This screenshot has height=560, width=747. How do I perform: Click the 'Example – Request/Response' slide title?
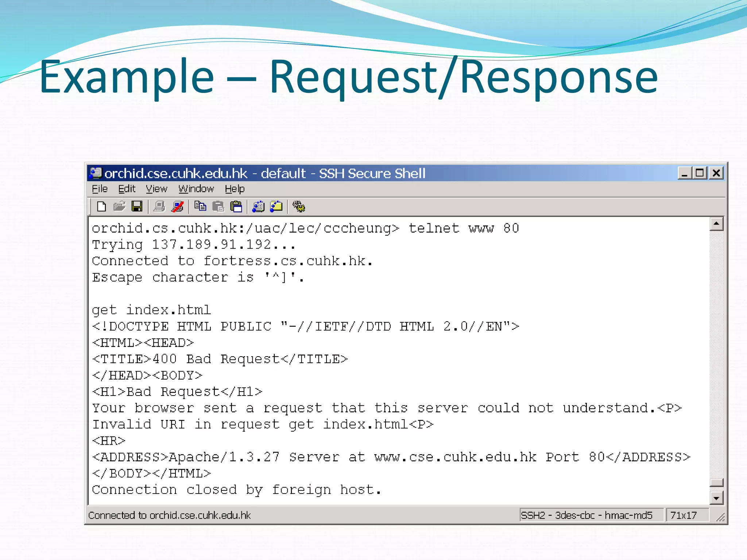(349, 78)
